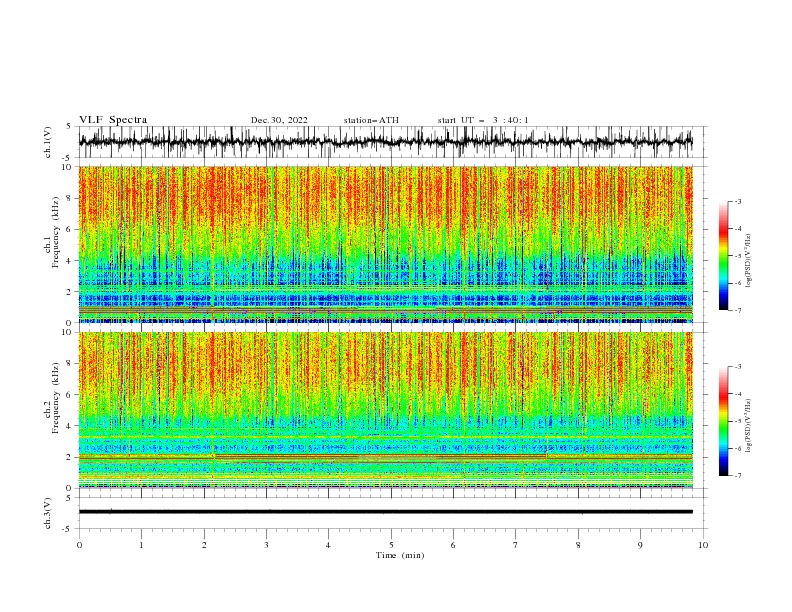The image size is (792, 612).
Task: Click the "-3" tick on ch.1 color bar
Action: point(737,201)
